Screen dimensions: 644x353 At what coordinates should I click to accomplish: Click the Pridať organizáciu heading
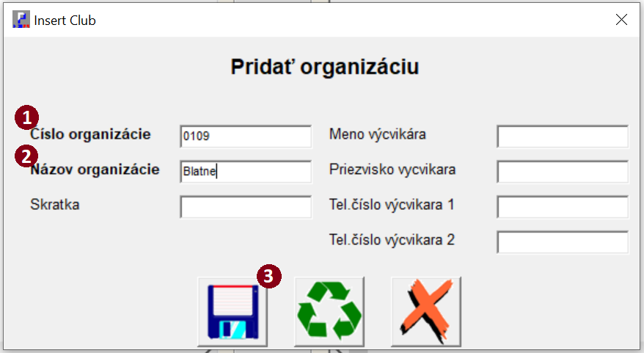(x=325, y=67)
